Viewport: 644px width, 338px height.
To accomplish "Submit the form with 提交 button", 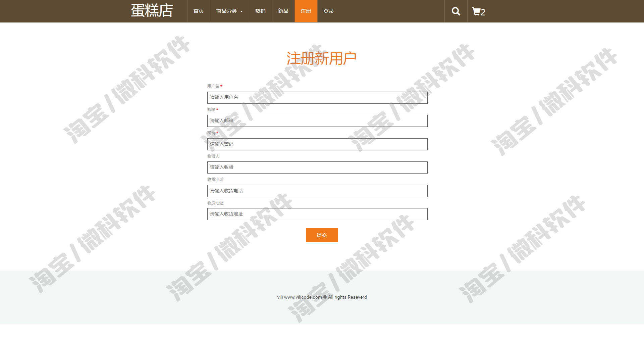I will pyautogui.click(x=322, y=235).
